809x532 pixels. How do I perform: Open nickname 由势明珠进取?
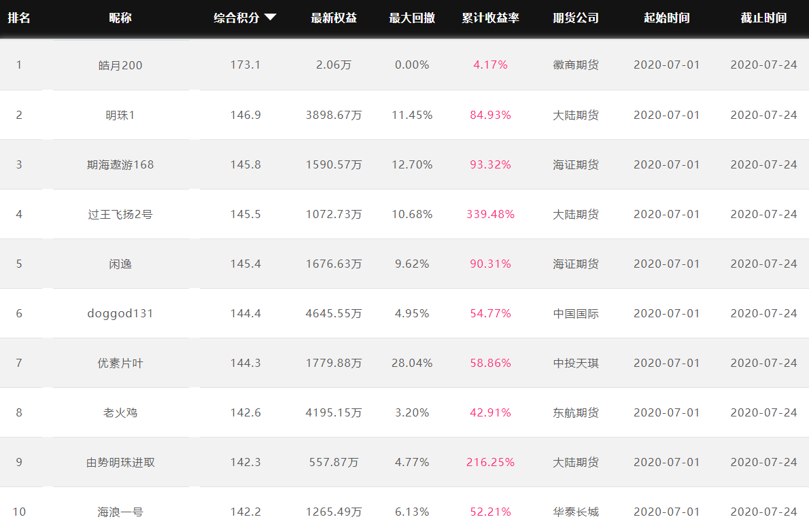pyautogui.click(x=120, y=463)
